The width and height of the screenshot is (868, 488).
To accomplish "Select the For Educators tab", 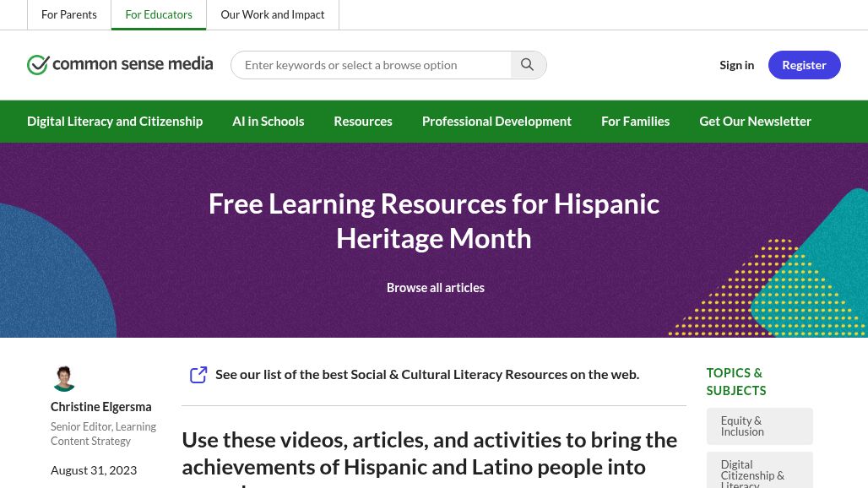I will [x=159, y=14].
